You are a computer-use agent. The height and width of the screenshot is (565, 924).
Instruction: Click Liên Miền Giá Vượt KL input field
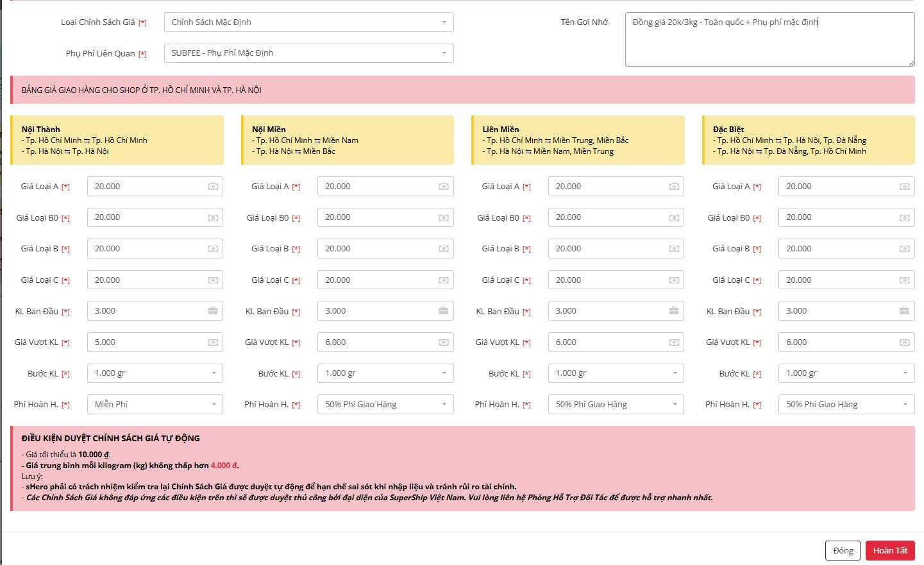click(x=616, y=342)
